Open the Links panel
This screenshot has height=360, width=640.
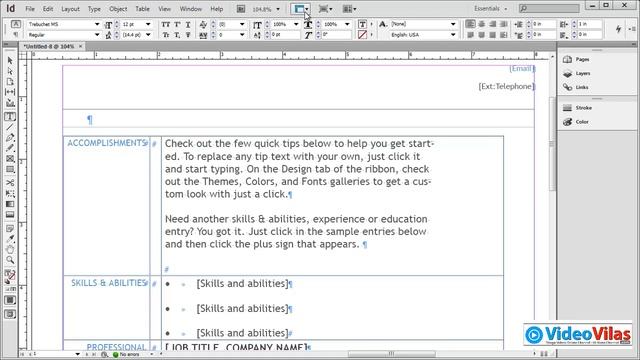tap(577, 87)
